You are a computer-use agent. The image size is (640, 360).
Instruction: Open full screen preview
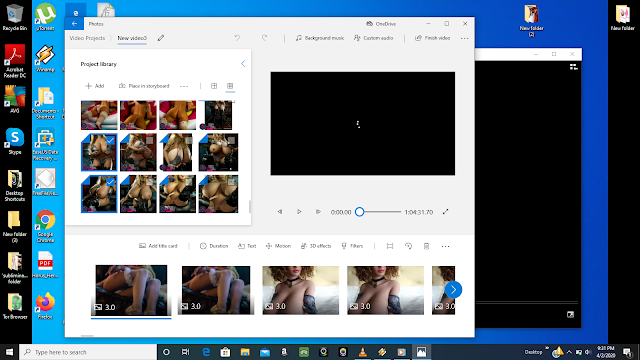pyautogui.click(x=445, y=211)
